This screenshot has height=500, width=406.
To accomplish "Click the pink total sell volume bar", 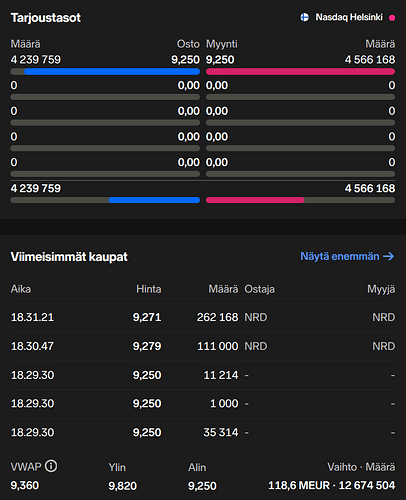I will point(255,200).
